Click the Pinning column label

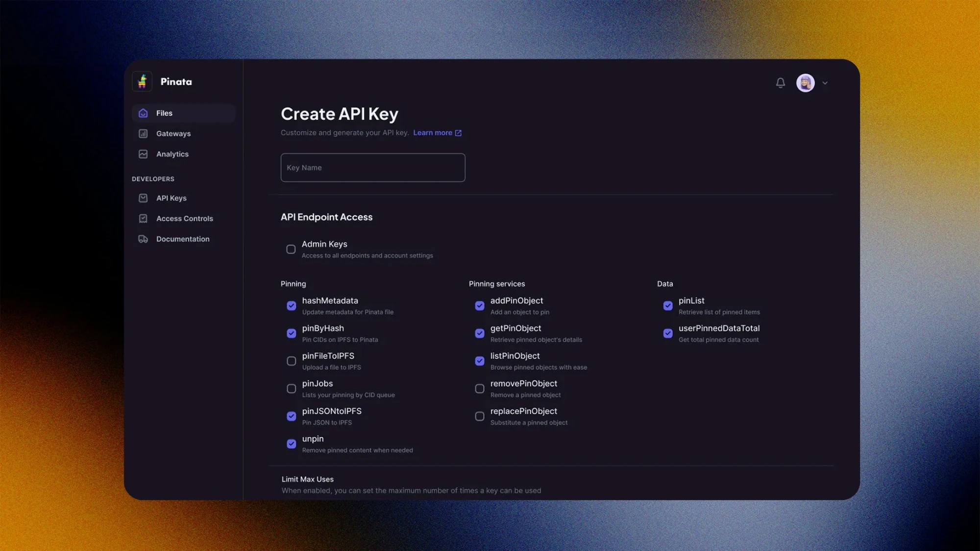click(293, 284)
